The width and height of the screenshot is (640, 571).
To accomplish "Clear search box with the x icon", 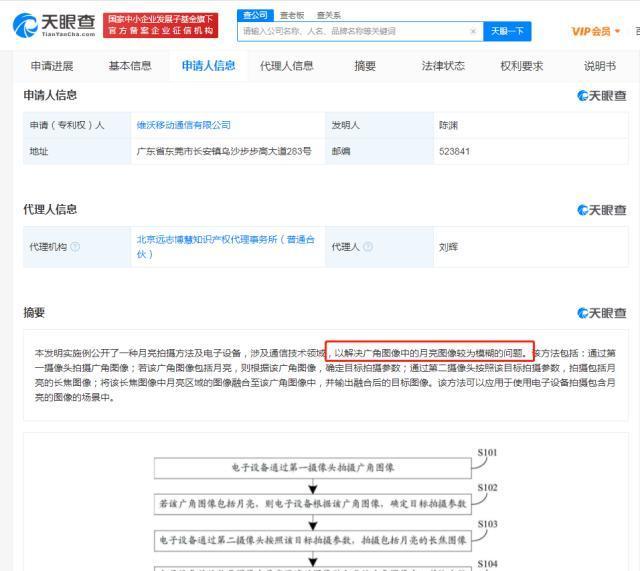I will [473, 31].
